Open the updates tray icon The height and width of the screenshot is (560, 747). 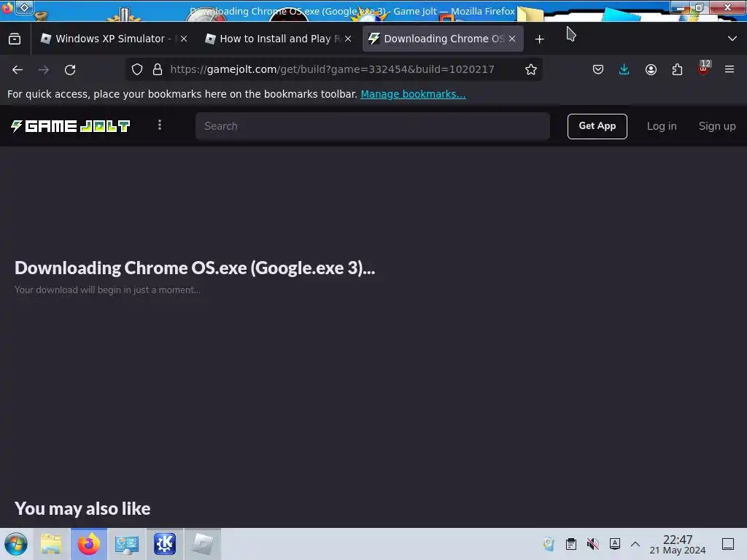pos(549,544)
